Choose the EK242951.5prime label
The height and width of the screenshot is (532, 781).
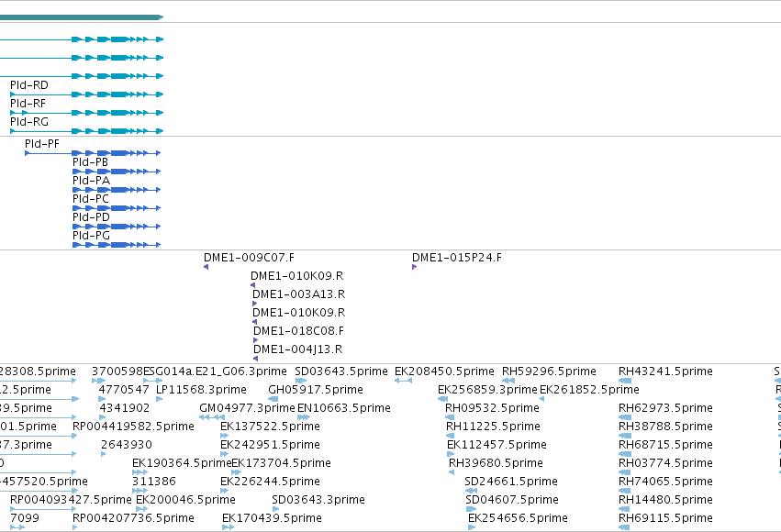[x=270, y=445]
